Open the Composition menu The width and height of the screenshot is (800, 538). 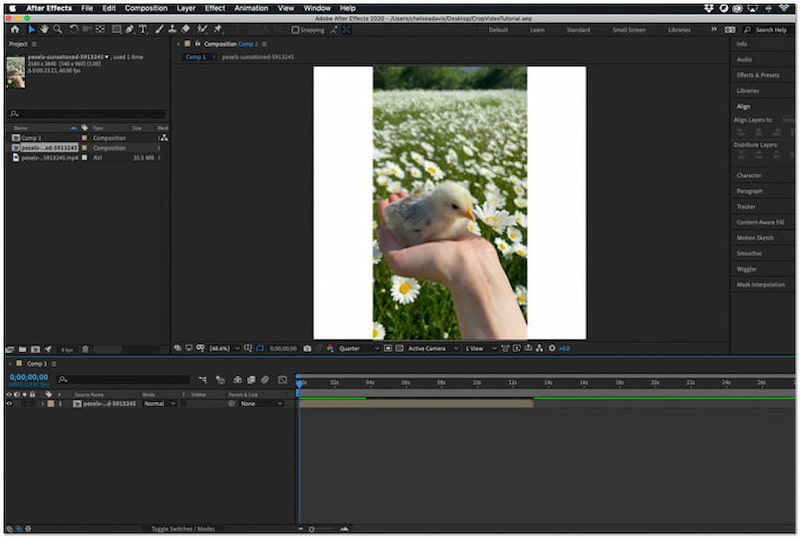tap(146, 8)
